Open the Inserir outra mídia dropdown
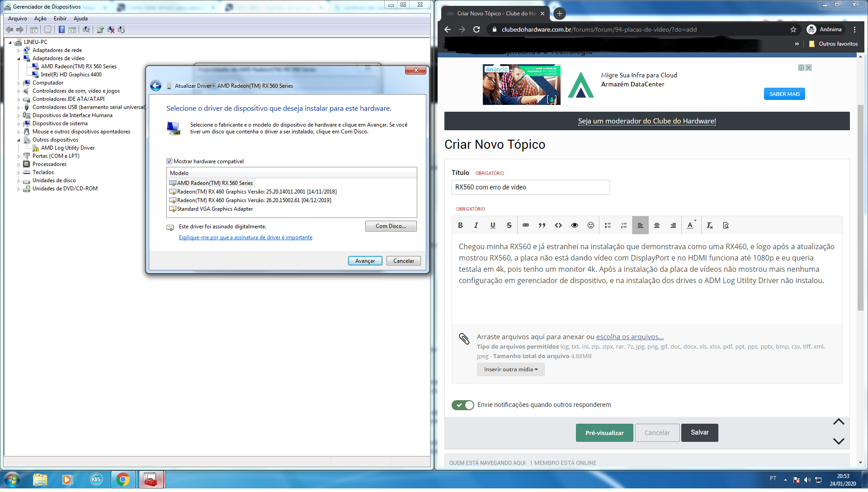The height and width of the screenshot is (492, 868). coord(510,369)
